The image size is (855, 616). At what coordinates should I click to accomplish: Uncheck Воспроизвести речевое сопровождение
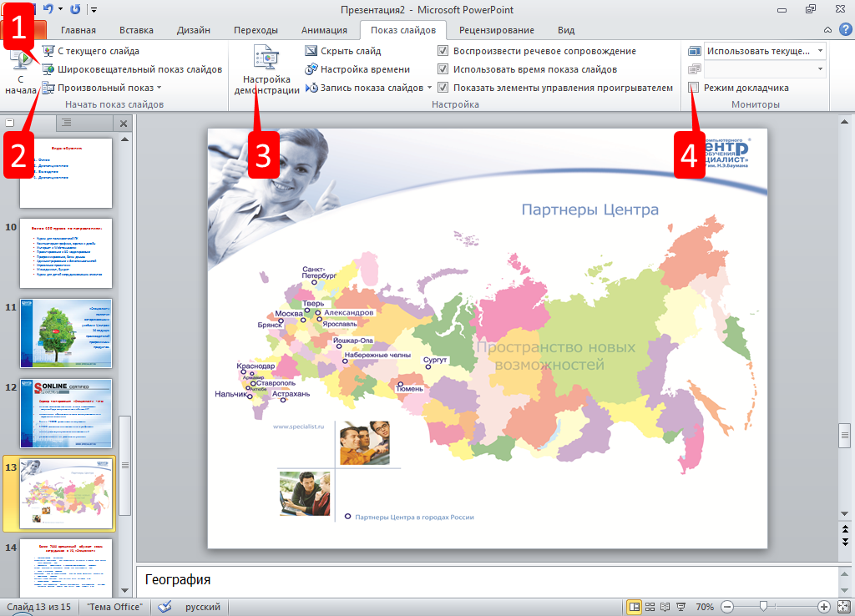443,51
